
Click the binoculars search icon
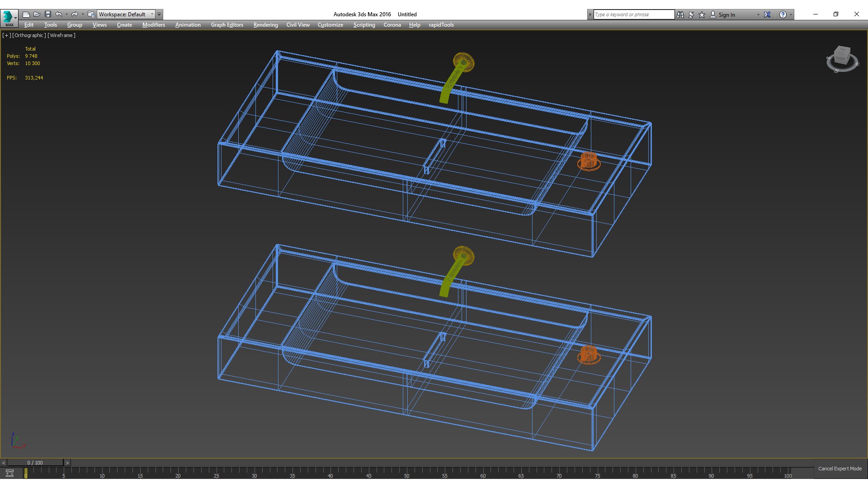(x=680, y=14)
